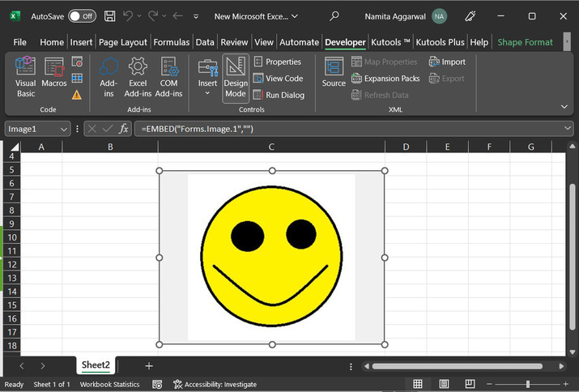Toggle AutoSave switch
This screenshot has height=392, width=579.
81,16
